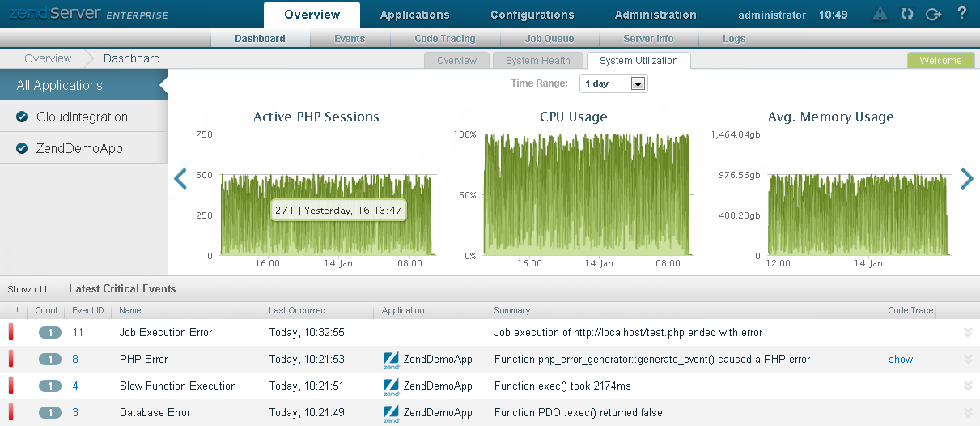
Task: Open help via question mark icon
Action: click(x=961, y=14)
